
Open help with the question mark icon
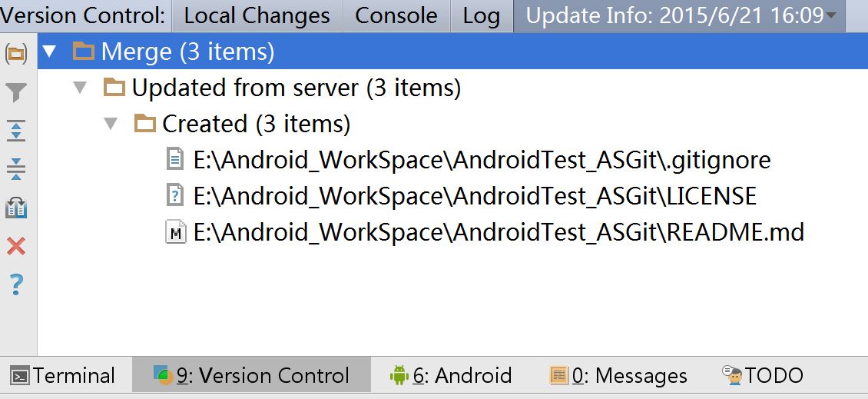[16, 284]
